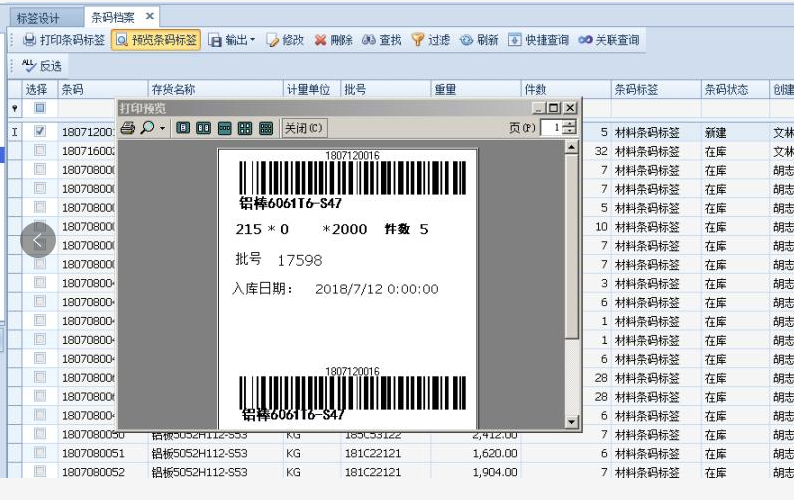Click the 修改 edit pencil icon

pos(272,40)
